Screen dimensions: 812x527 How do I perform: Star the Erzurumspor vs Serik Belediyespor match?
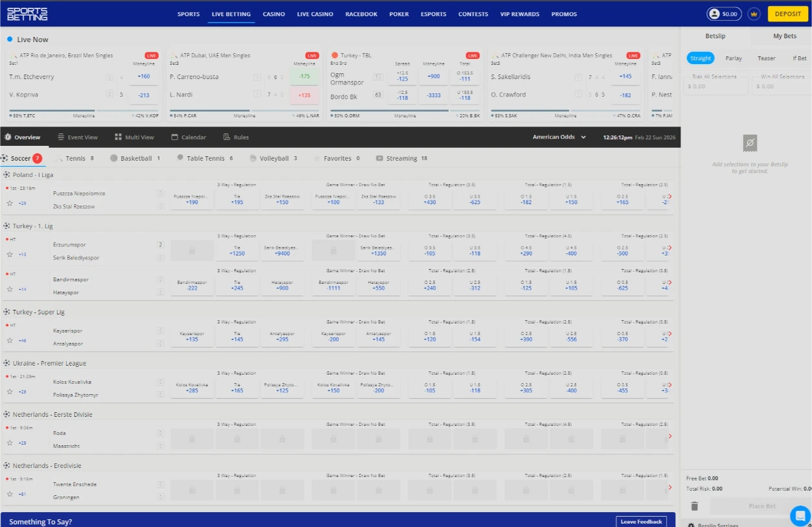10,254
